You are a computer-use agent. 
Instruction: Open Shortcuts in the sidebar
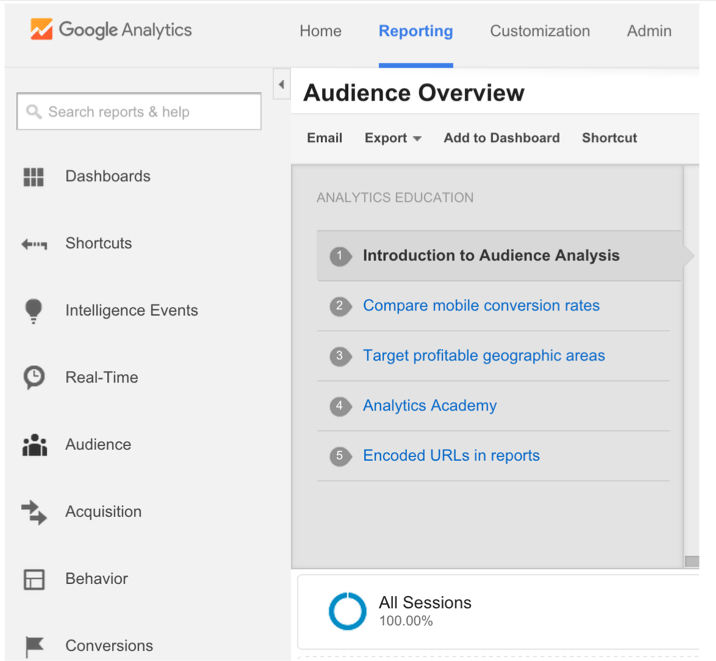click(99, 243)
